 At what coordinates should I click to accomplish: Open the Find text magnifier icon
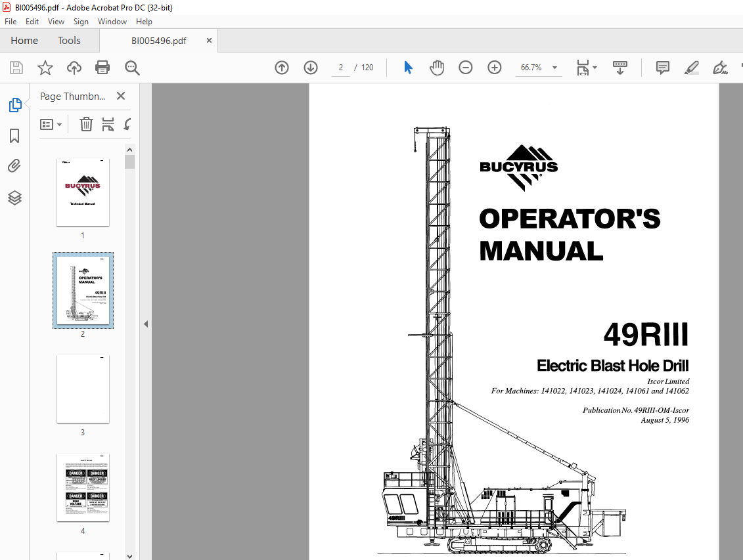tap(132, 68)
